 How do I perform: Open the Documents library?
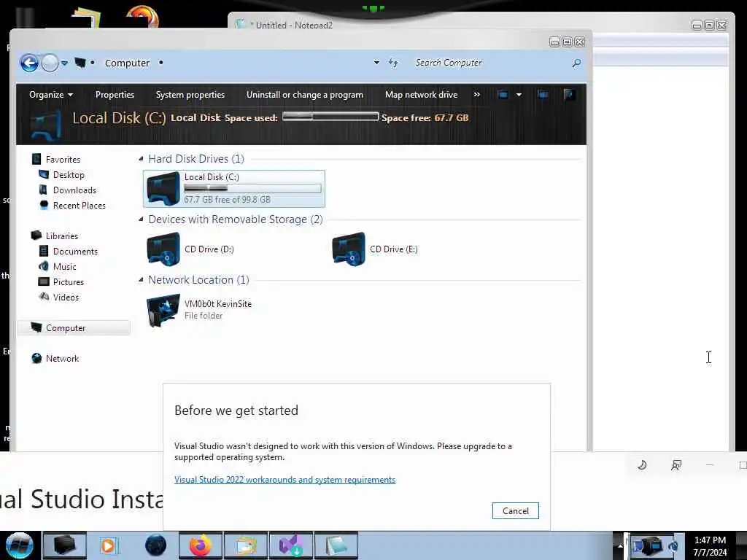click(75, 251)
